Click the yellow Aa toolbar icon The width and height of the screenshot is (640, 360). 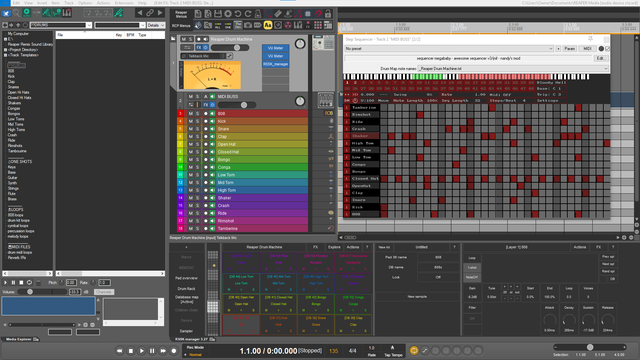point(268,25)
